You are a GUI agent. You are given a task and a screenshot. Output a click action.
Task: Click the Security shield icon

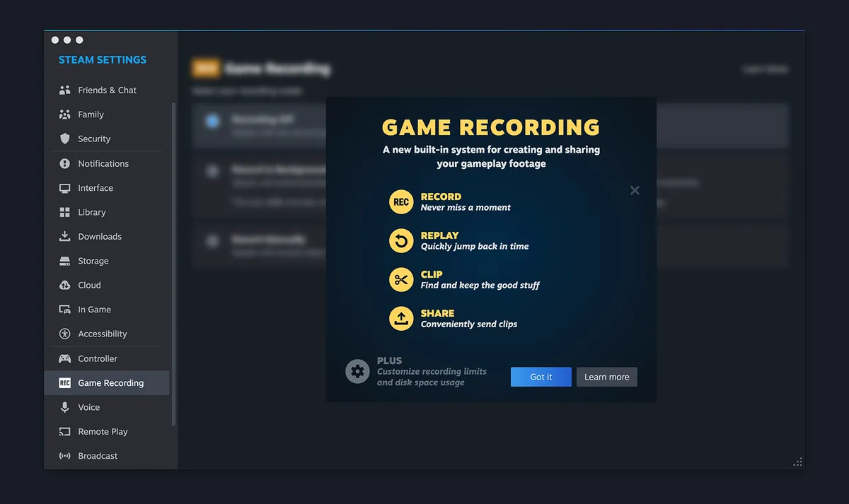(x=64, y=139)
